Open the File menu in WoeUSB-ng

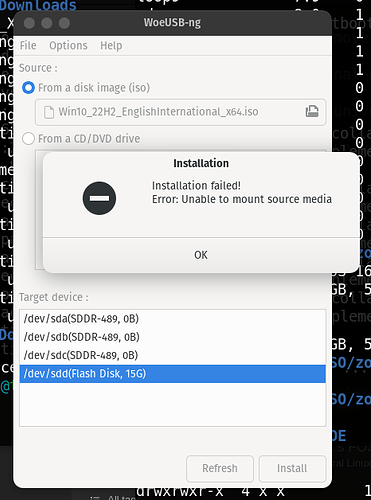(28, 45)
